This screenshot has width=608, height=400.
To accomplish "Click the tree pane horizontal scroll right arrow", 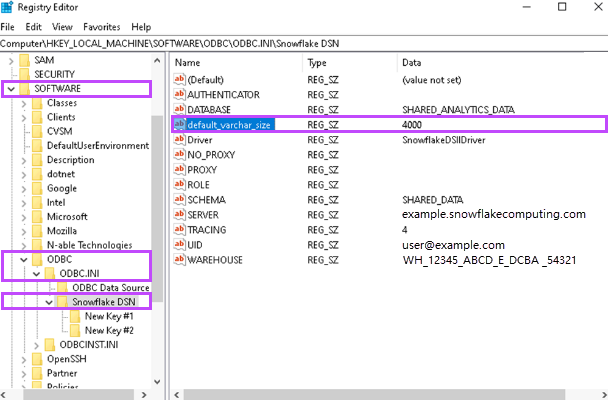I will point(144,395).
